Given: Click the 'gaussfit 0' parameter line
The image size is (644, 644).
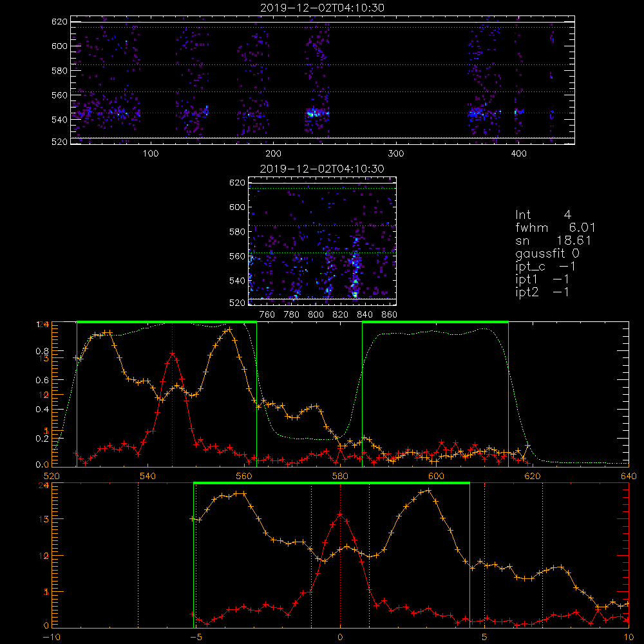Looking at the screenshot, I should pyautogui.click(x=547, y=253).
